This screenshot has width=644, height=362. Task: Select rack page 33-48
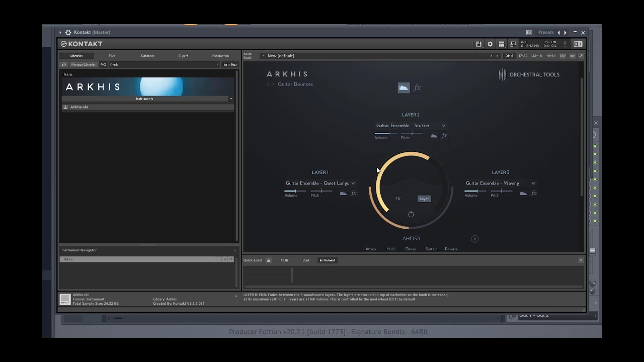coord(537,56)
